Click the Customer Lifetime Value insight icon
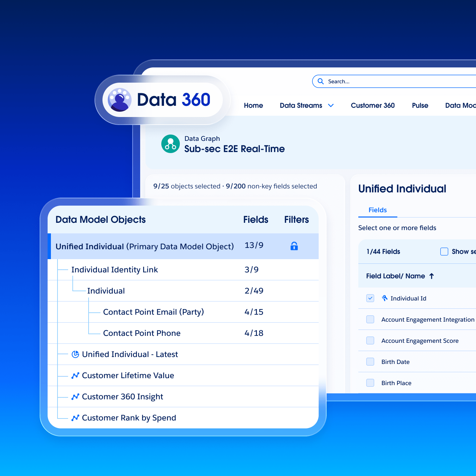The image size is (476, 476). 75,376
